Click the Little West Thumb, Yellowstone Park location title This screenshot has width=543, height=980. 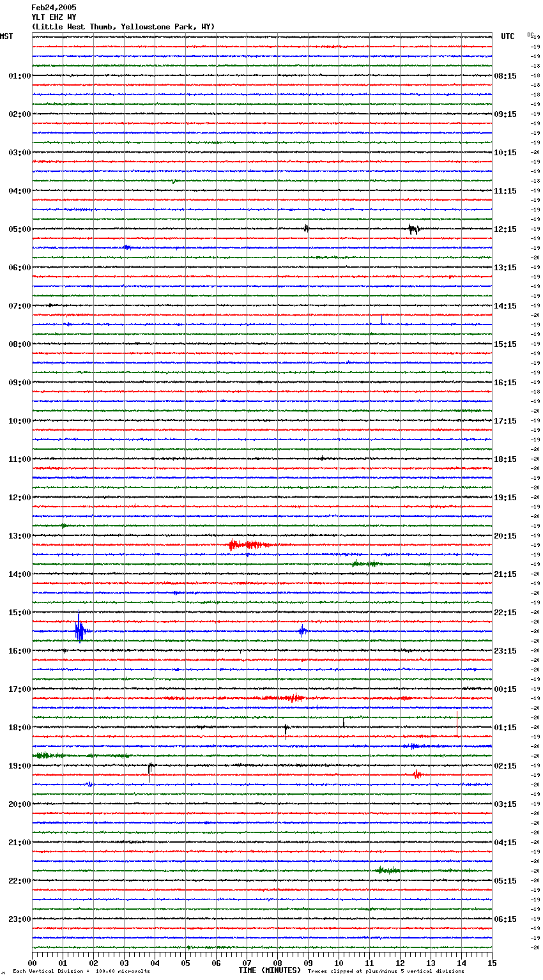123,27
